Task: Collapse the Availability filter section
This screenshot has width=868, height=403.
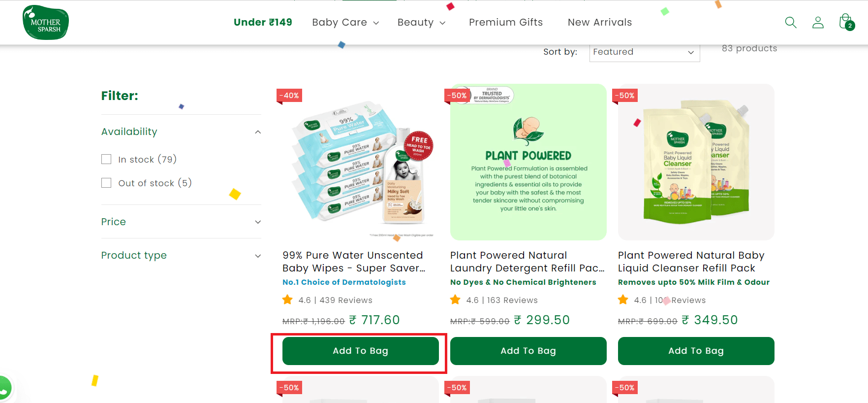Action: click(x=257, y=132)
